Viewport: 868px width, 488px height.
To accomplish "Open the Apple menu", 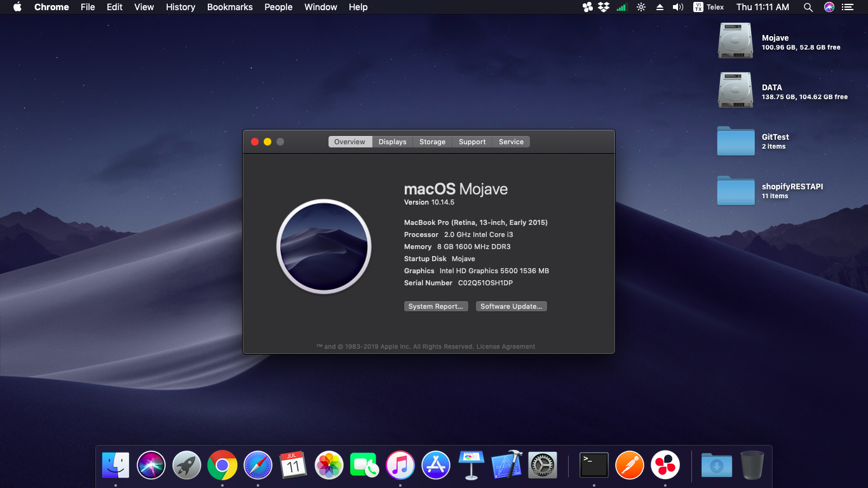I will (17, 7).
